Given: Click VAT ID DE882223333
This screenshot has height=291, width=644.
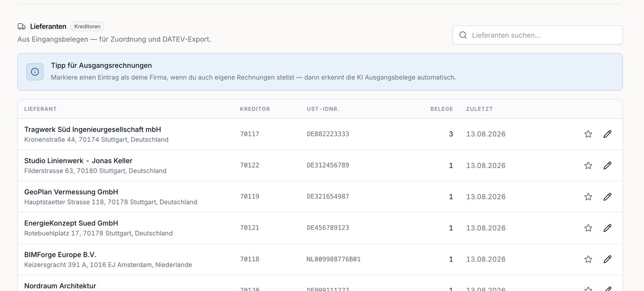Looking at the screenshot, I should pyautogui.click(x=328, y=134).
